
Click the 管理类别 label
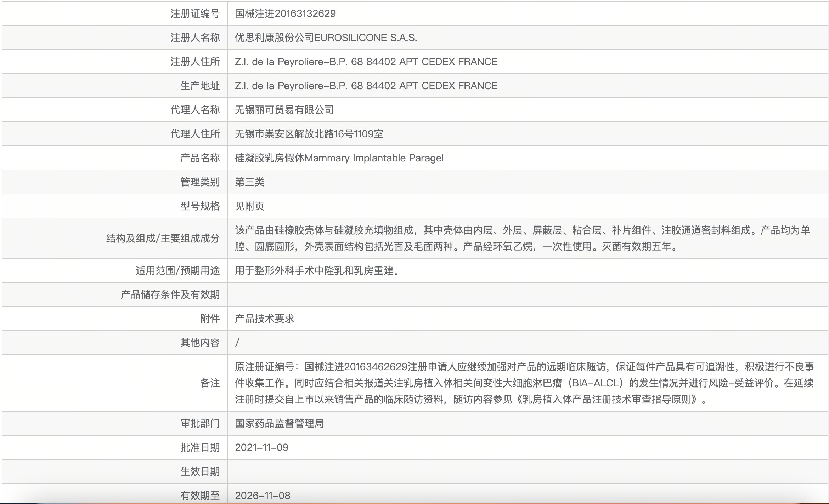pyautogui.click(x=200, y=182)
